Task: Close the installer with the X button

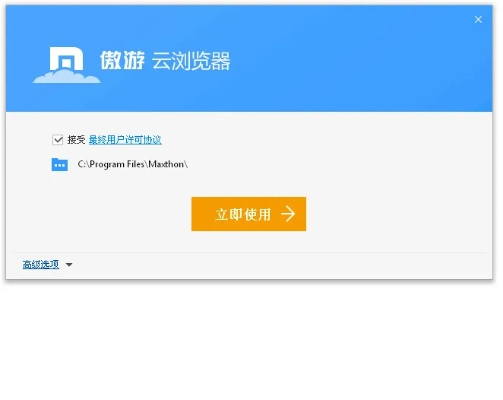Action: pyautogui.click(x=478, y=20)
